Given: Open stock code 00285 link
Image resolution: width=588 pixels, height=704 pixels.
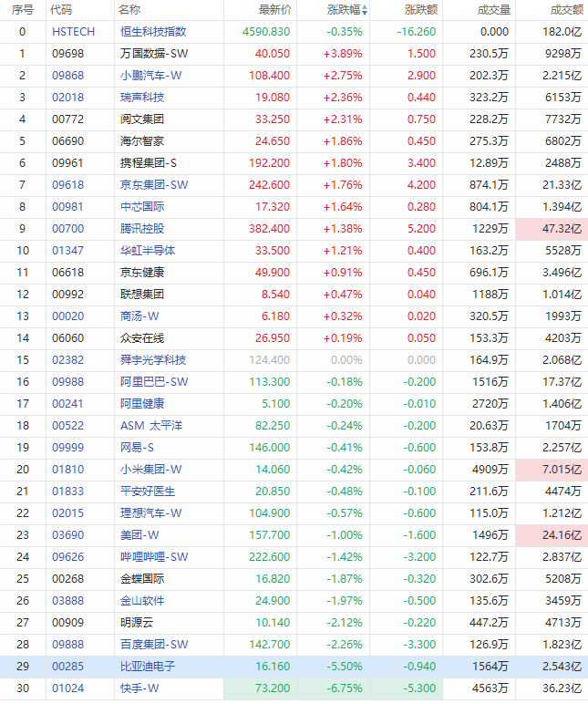Looking at the screenshot, I should 67,667.
